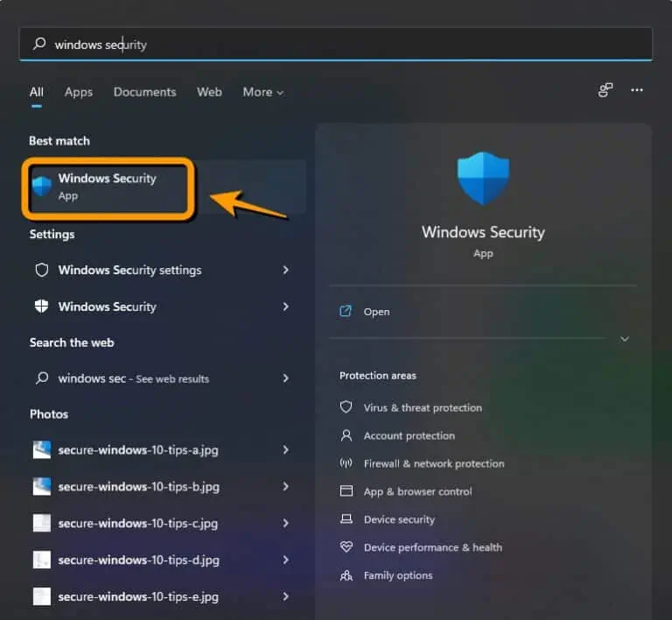Click the blue shield icon in Best match
The image size is (672, 620).
(42, 187)
